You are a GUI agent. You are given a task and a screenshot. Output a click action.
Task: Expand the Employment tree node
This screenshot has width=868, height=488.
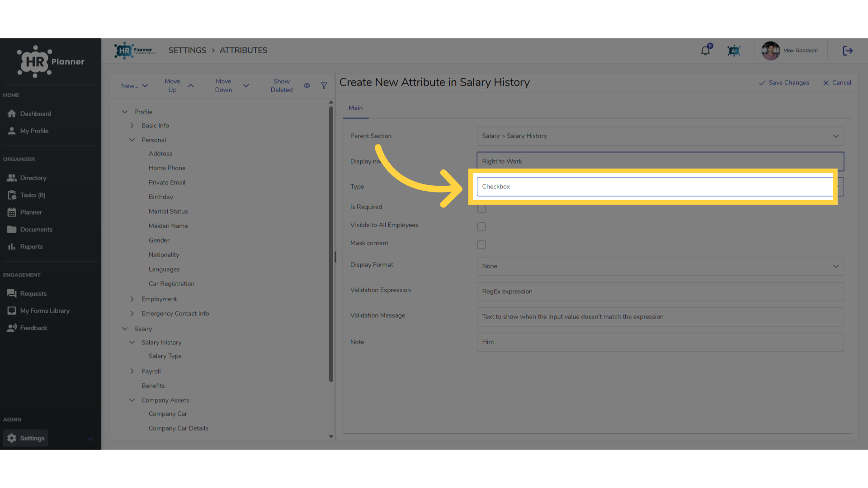132,299
